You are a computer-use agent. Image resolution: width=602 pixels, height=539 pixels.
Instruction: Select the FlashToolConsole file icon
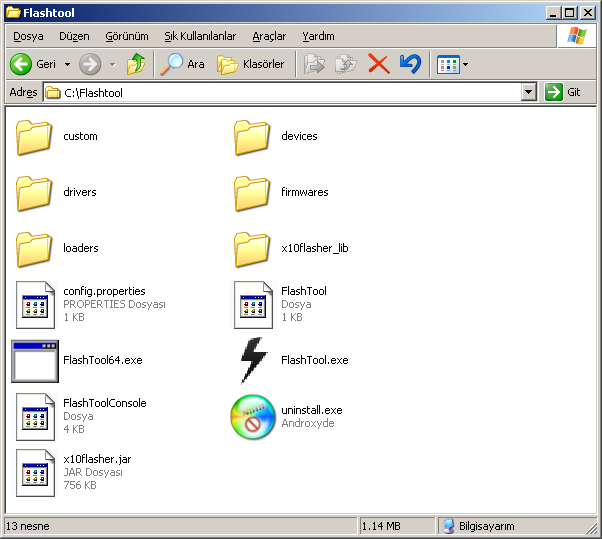point(35,417)
